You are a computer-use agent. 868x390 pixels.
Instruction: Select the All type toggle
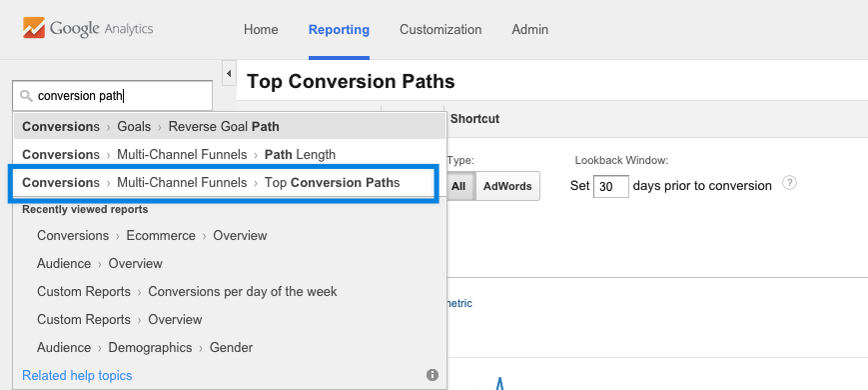[458, 186]
